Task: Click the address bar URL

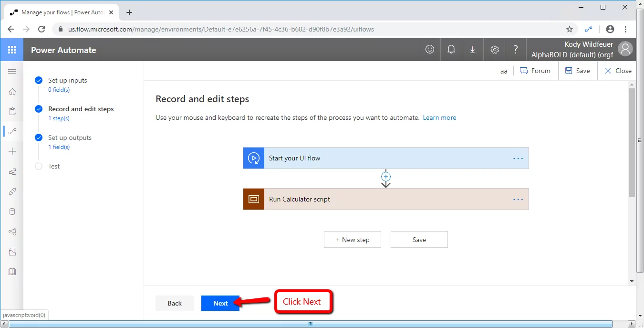Action: pyautogui.click(x=221, y=29)
